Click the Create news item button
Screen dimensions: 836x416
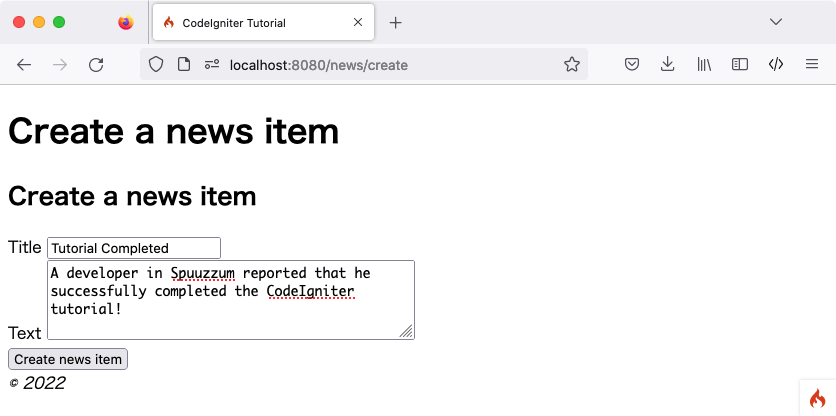click(68, 360)
